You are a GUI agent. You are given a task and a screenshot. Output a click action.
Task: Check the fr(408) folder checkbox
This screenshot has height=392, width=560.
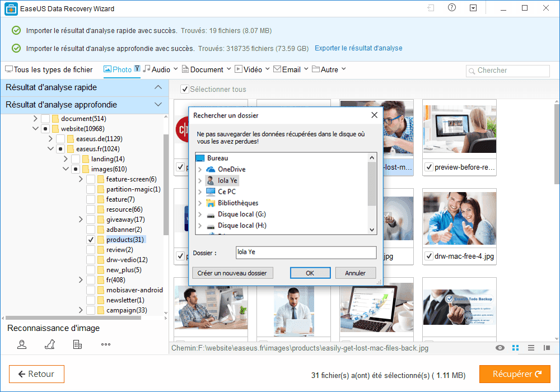pos(91,280)
